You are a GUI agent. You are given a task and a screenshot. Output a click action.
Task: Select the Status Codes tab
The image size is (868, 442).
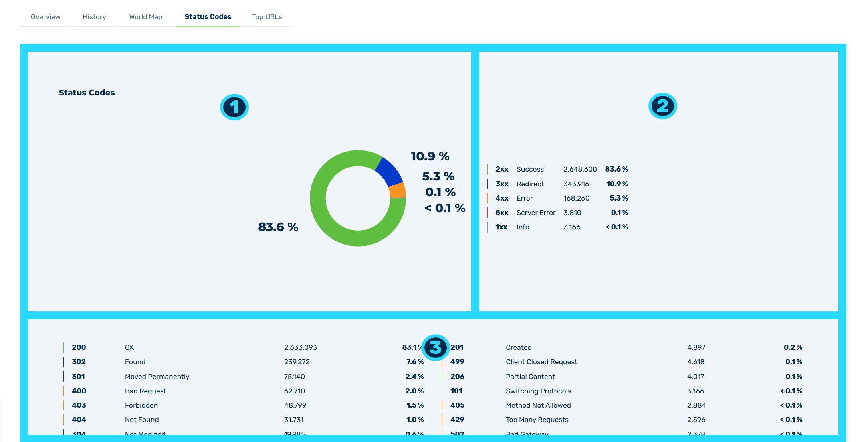[x=208, y=17]
